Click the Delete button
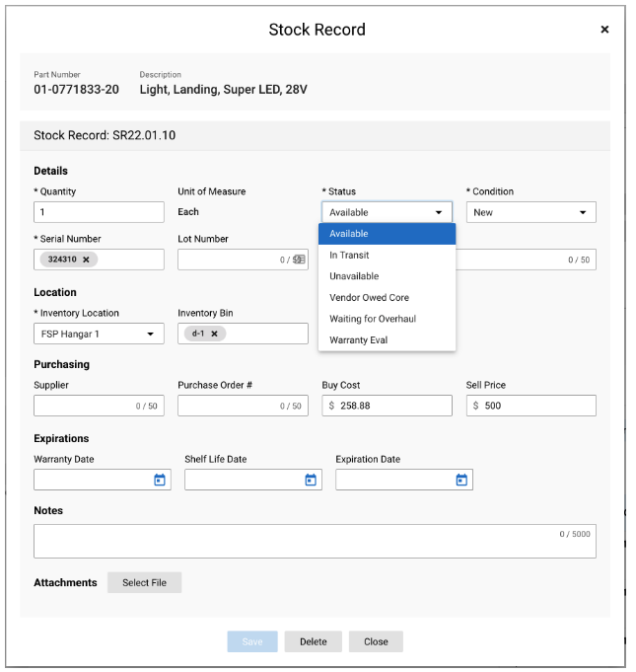The image size is (636, 672). pos(314,641)
